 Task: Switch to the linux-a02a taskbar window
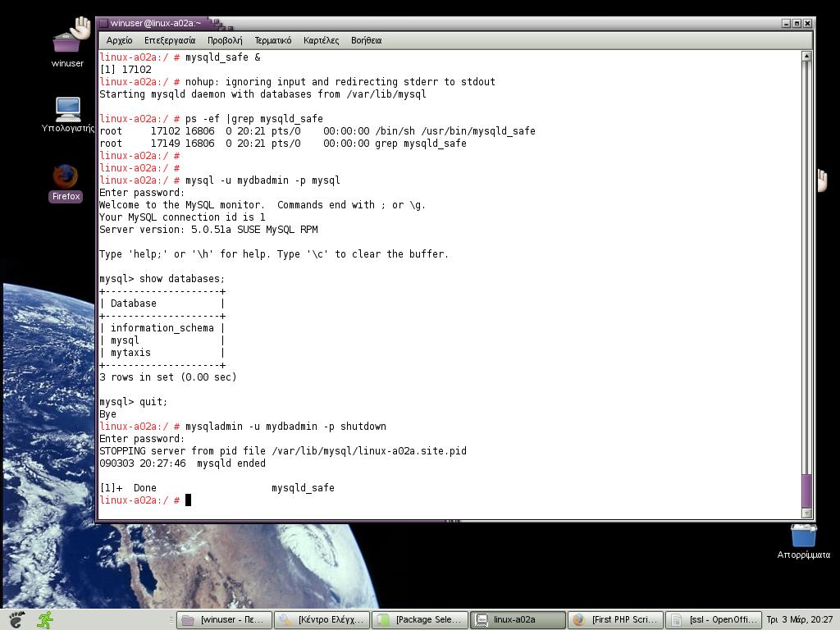tap(518, 620)
